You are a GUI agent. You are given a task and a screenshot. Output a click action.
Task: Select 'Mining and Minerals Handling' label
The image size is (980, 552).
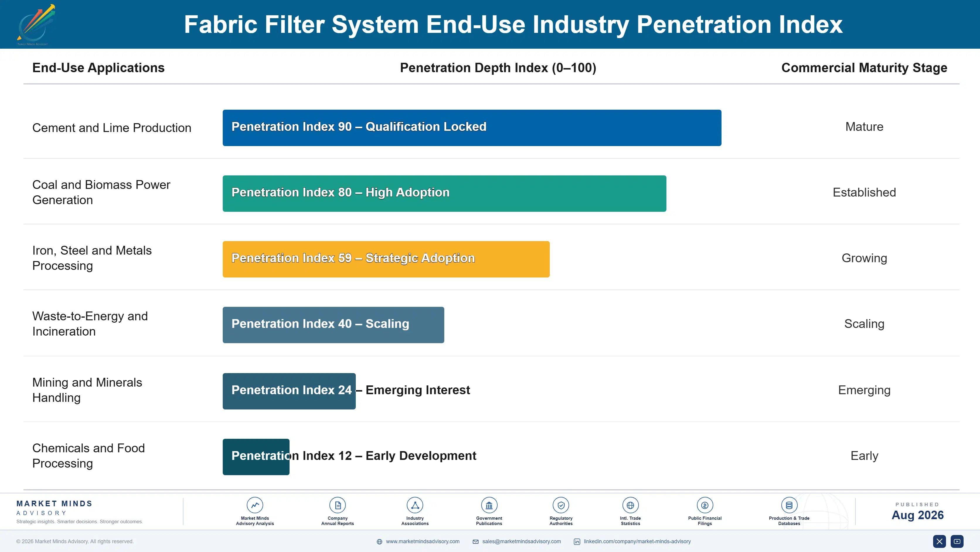(x=87, y=390)
